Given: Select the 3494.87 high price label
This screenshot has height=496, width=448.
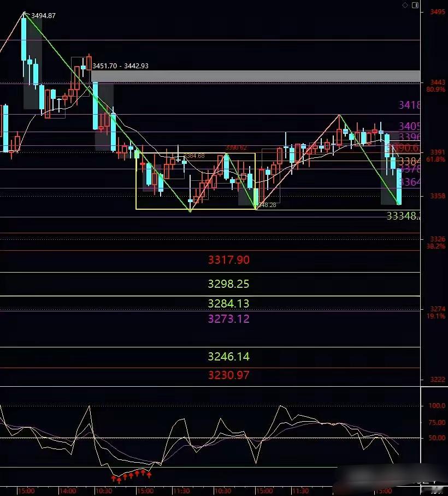Looking at the screenshot, I should click(x=43, y=15).
